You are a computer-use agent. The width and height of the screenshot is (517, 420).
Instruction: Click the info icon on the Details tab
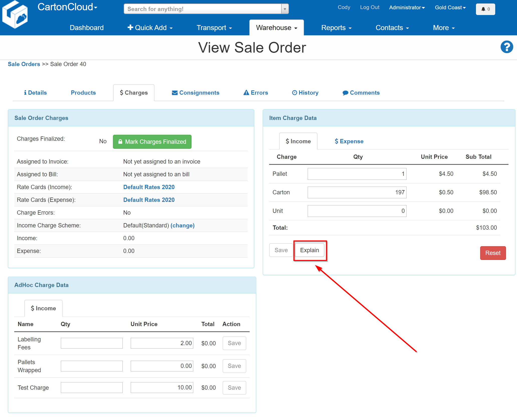click(25, 92)
